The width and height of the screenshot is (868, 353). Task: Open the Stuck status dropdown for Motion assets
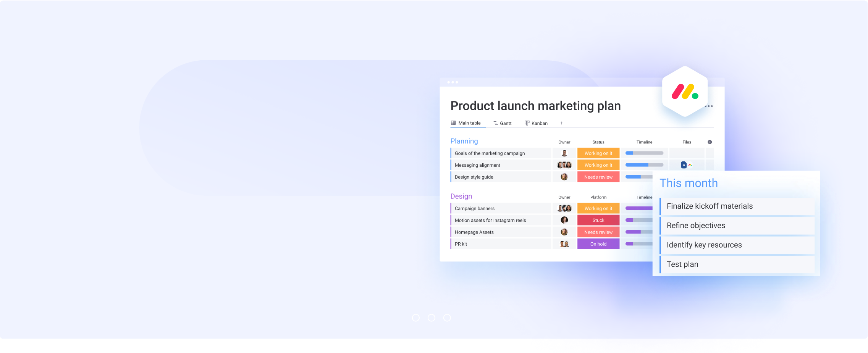click(598, 220)
